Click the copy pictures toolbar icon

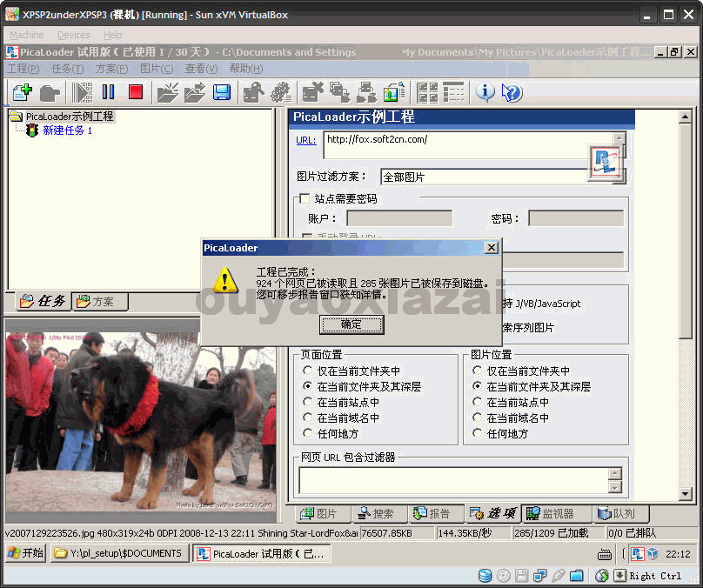[340, 92]
